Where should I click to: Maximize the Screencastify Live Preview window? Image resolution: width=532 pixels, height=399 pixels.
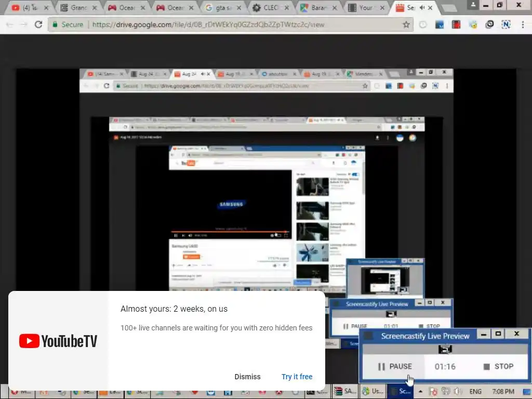click(x=498, y=334)
